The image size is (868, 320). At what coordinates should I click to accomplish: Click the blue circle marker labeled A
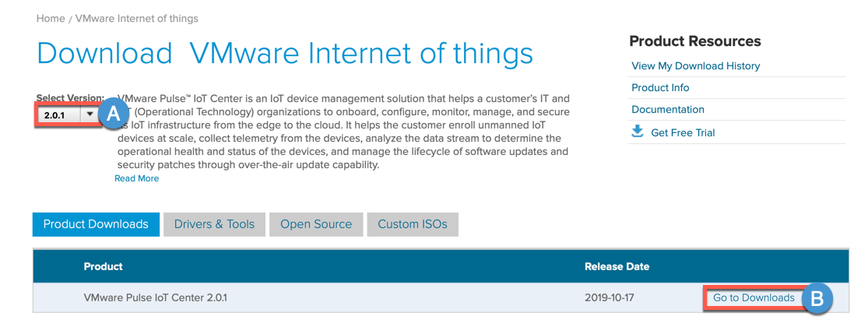click(114, 114)
